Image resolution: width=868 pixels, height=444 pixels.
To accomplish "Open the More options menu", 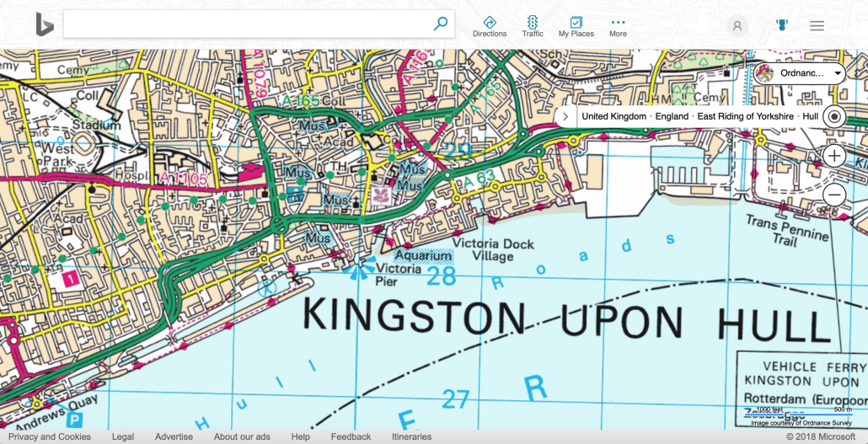I will 618,26.
